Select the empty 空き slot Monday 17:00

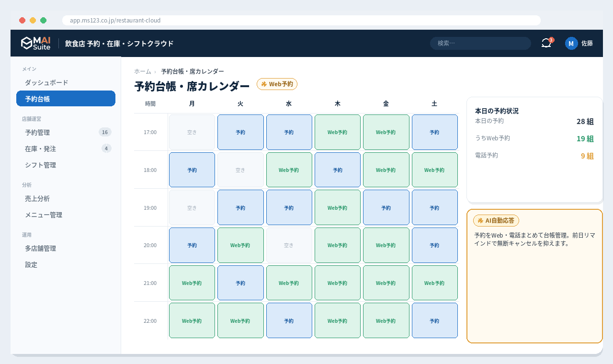(x=192, y=132)
